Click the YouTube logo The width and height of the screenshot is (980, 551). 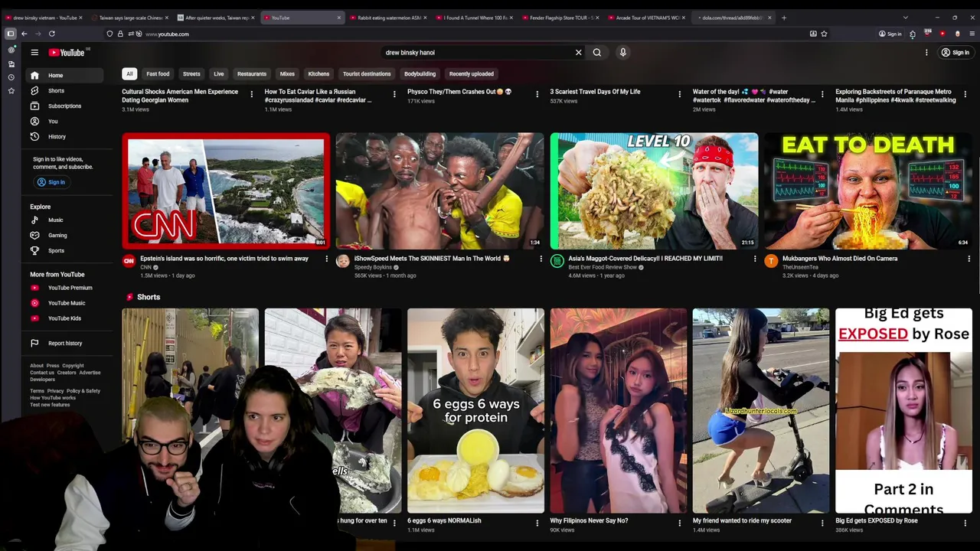pyautogui.click(x=67, y=52)
